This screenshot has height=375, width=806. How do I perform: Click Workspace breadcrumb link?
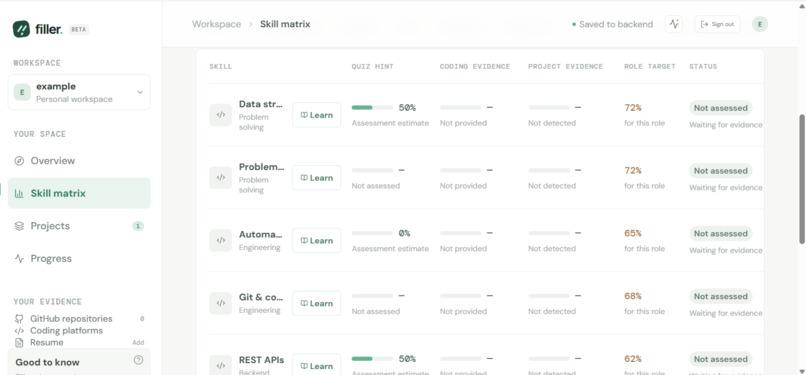(216, 24)
